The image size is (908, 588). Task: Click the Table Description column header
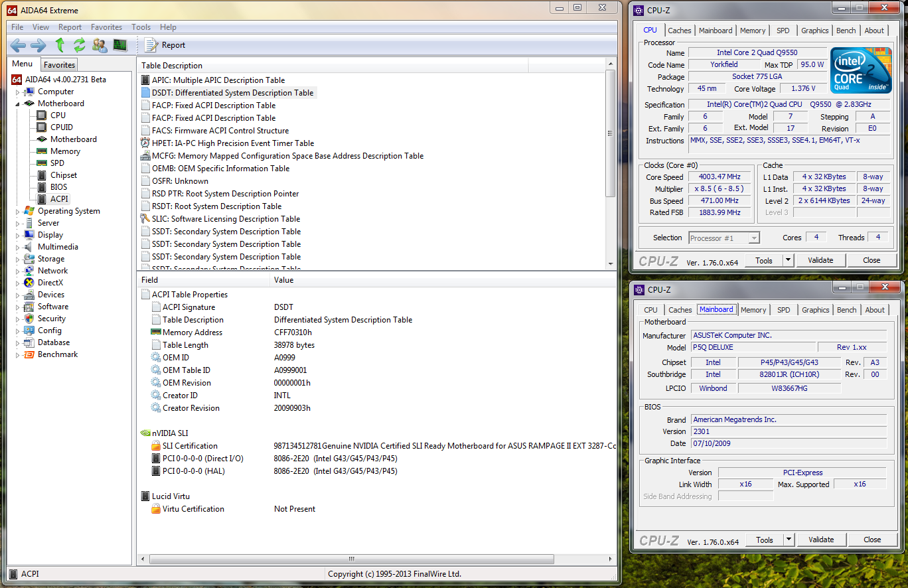point(333,66)
